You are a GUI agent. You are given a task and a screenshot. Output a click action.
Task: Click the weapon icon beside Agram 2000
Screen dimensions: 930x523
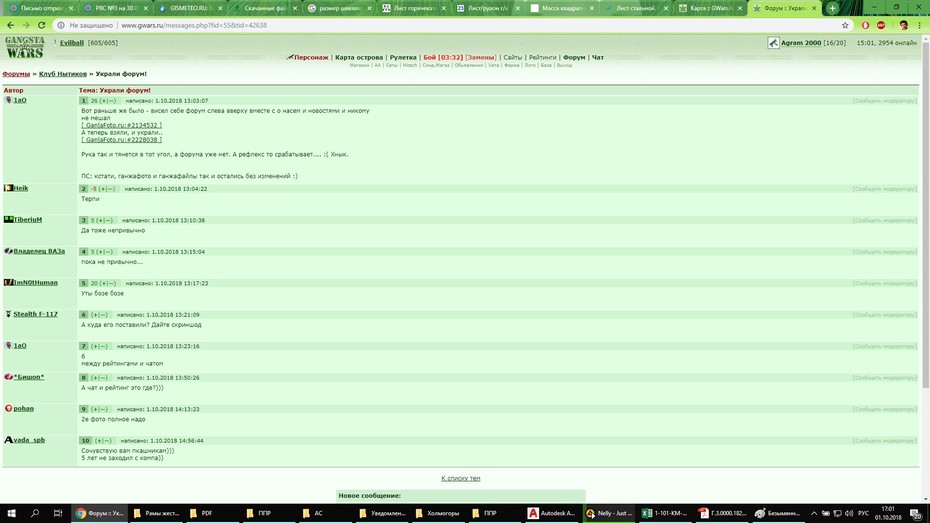click(x=773, y=43)
